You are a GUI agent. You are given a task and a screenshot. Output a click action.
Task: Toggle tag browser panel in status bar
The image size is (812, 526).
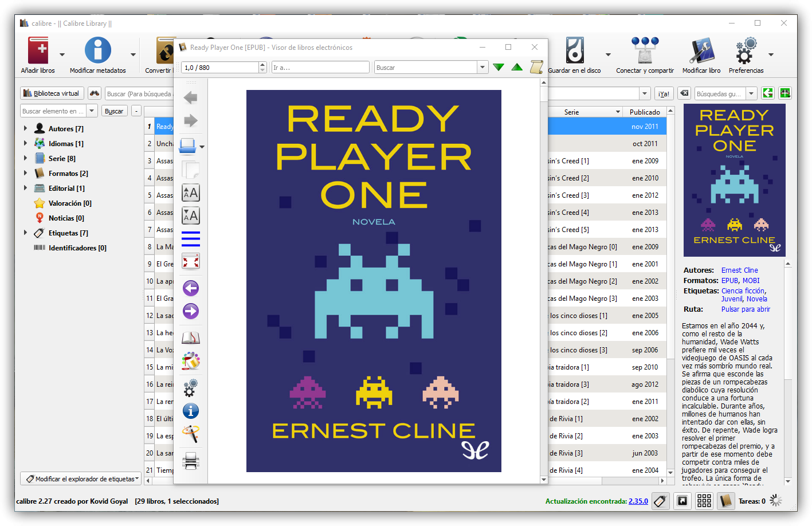660,501
